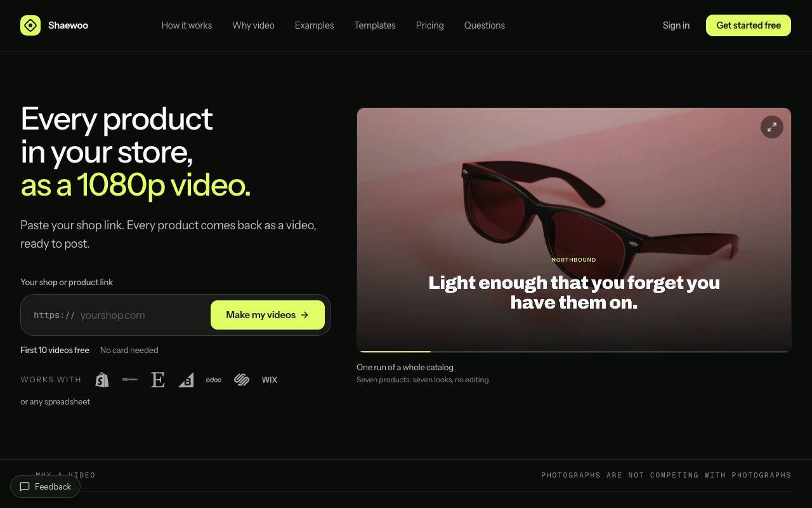Viewport: 812px width, 508px height.
Task: Go to the Pricing page
Action: [430, 25]
